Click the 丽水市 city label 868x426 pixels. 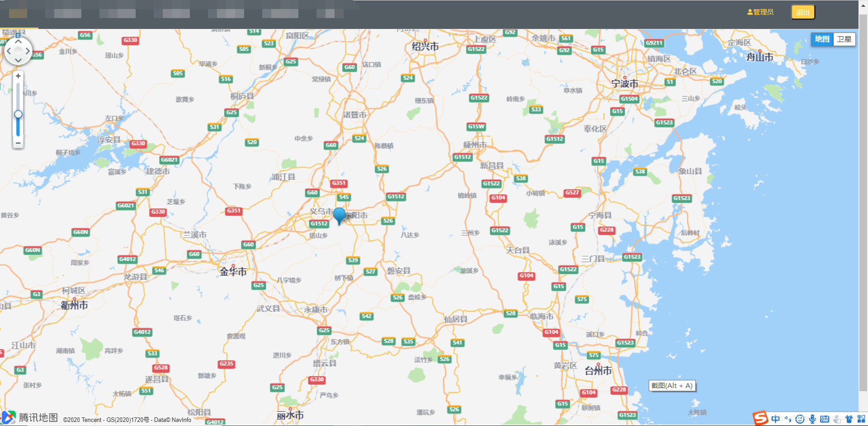click(x=290, y=416)
